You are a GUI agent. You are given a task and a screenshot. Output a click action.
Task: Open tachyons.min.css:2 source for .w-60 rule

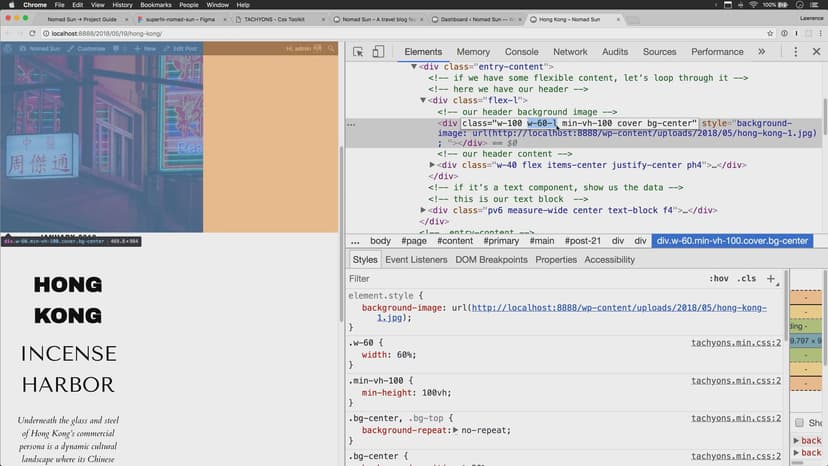735,343
